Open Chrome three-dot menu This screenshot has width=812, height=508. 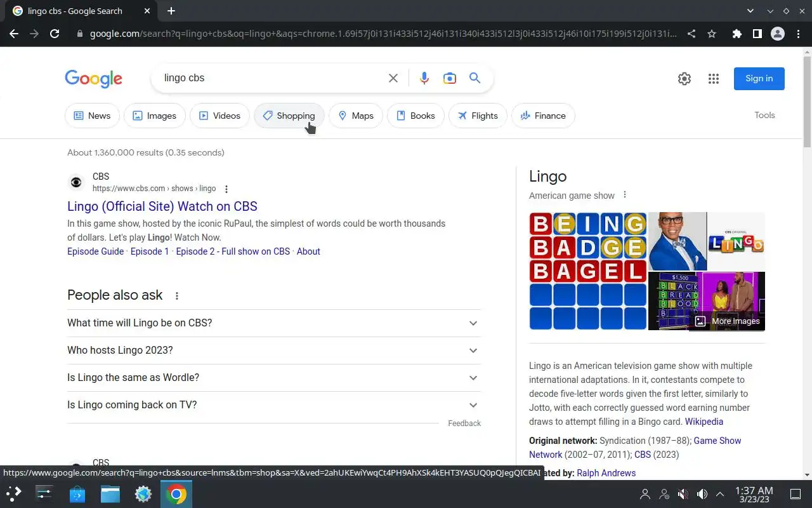coord(799,34)
